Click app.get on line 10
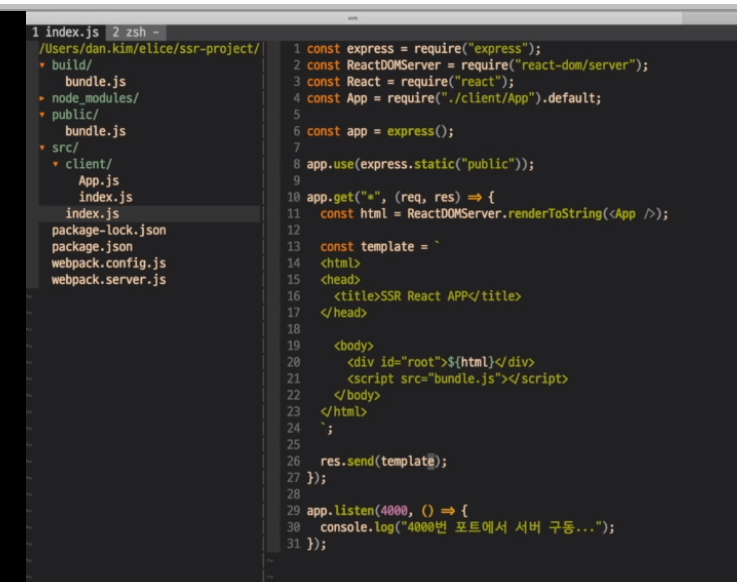737x582 pixels. pos(330,197)
